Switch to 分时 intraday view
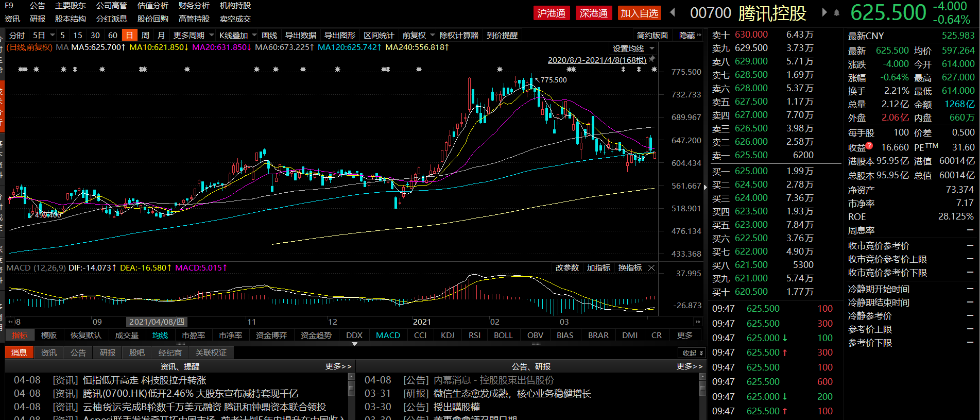The image size is (980, 420). 17,35
